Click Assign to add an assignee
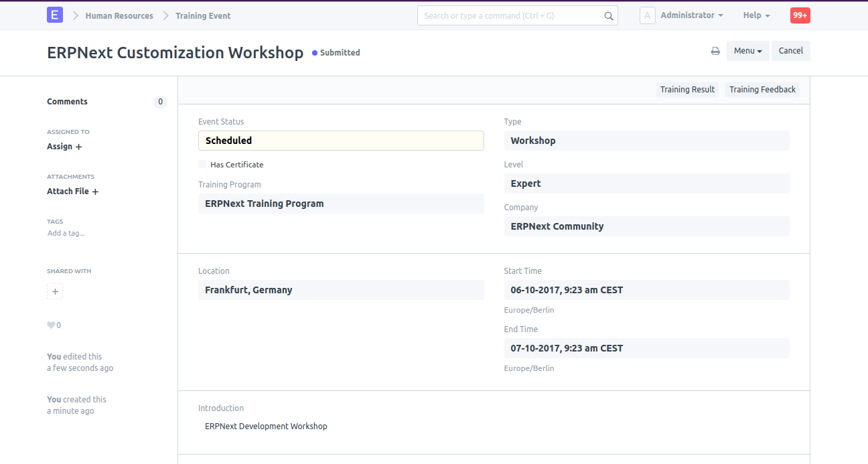This screenshot has height=464, width=868. click(64, 147)
